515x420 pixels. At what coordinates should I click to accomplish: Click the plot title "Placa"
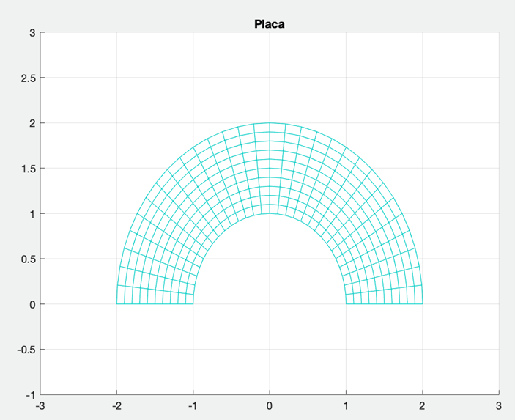click(269, 23)
